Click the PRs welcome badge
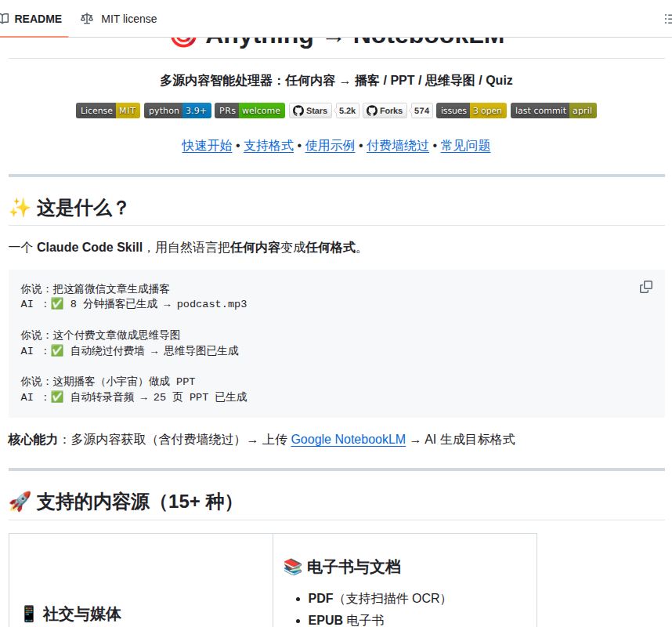 pyautogui.click(x=250, y=111)
